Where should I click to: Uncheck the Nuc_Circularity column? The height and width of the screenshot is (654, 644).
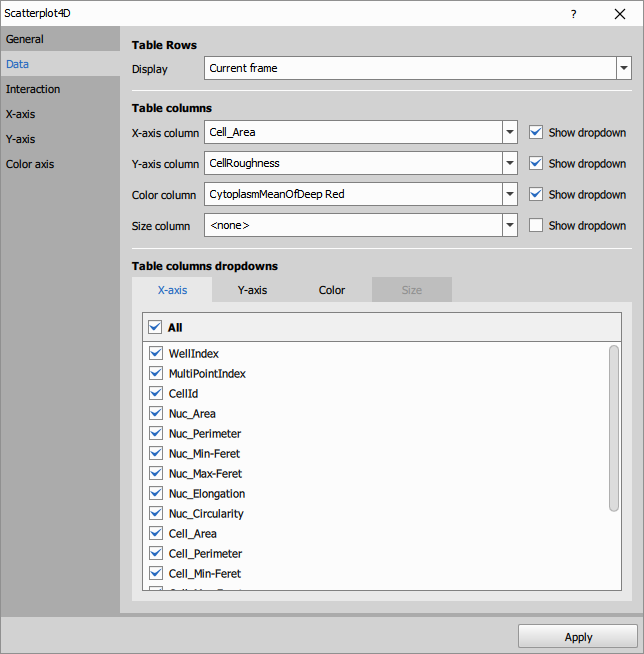(x=156, y=513)
